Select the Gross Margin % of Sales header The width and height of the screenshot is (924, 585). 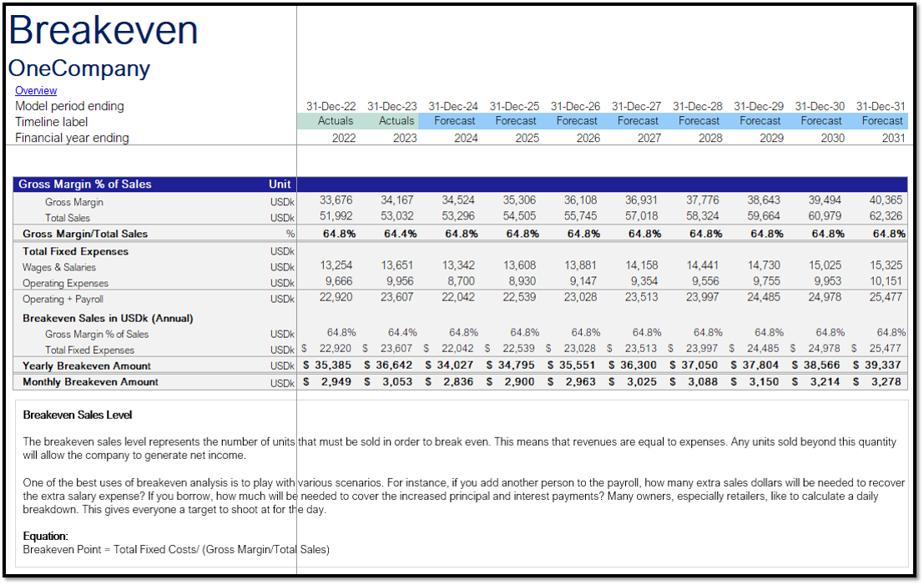click(x=85, y=184)
